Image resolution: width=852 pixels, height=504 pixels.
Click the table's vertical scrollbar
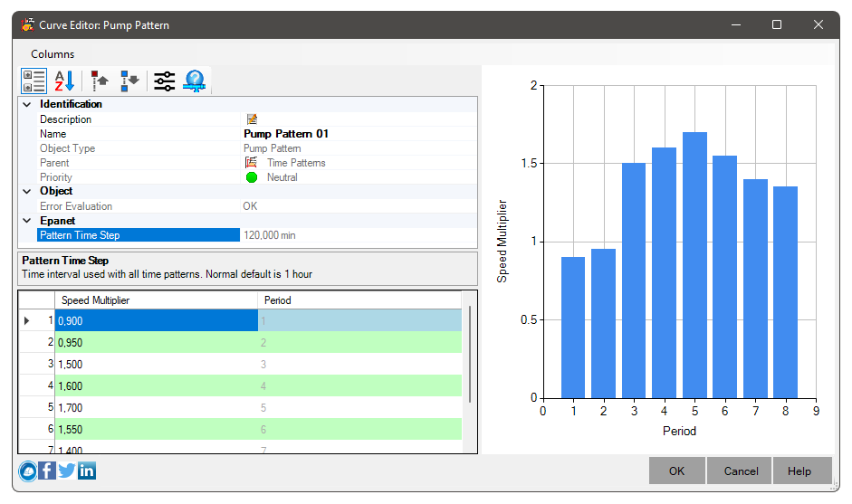click(x=469, y=355)
